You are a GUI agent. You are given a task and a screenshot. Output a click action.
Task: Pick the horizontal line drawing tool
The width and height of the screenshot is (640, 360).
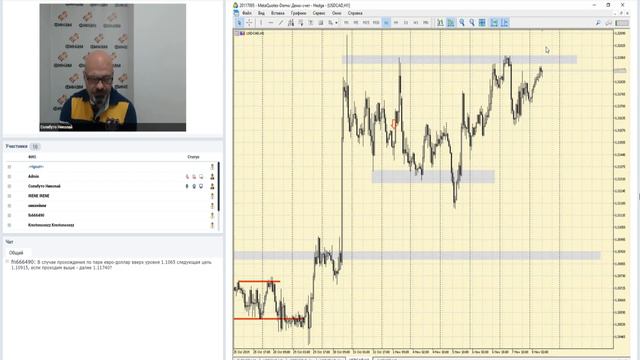[271, 22]
